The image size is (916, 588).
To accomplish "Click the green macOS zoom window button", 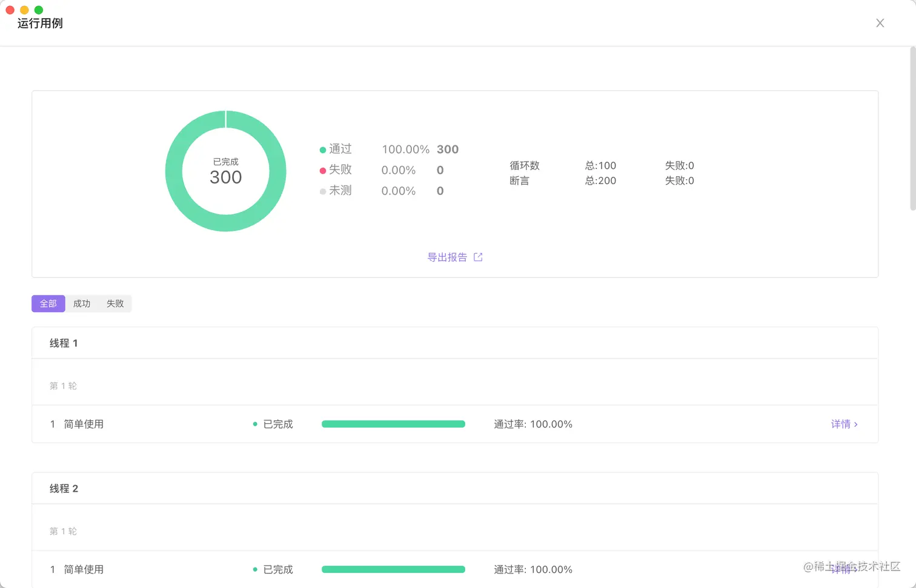I will coord(39,10).
